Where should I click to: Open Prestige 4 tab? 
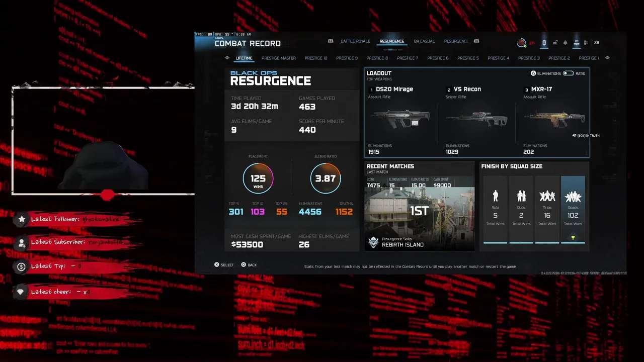pos(498,58)
